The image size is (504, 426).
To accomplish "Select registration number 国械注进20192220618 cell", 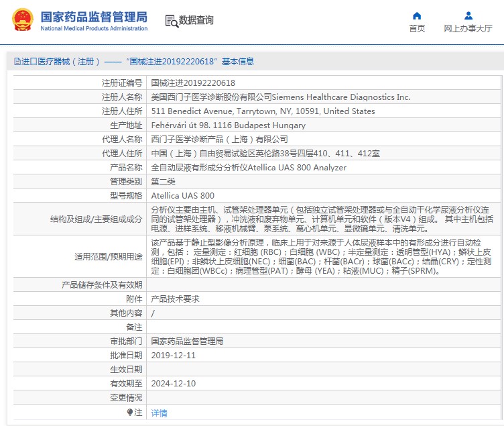I will (193, 83).
